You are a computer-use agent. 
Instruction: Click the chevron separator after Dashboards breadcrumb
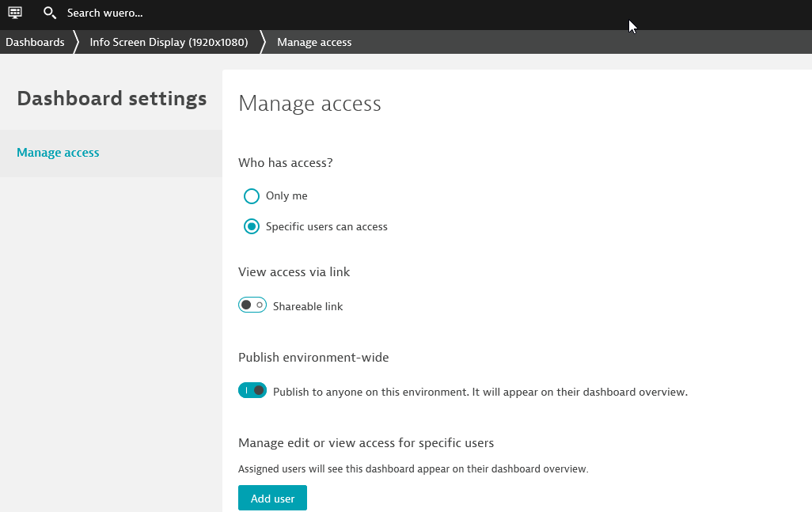(77, 42)
